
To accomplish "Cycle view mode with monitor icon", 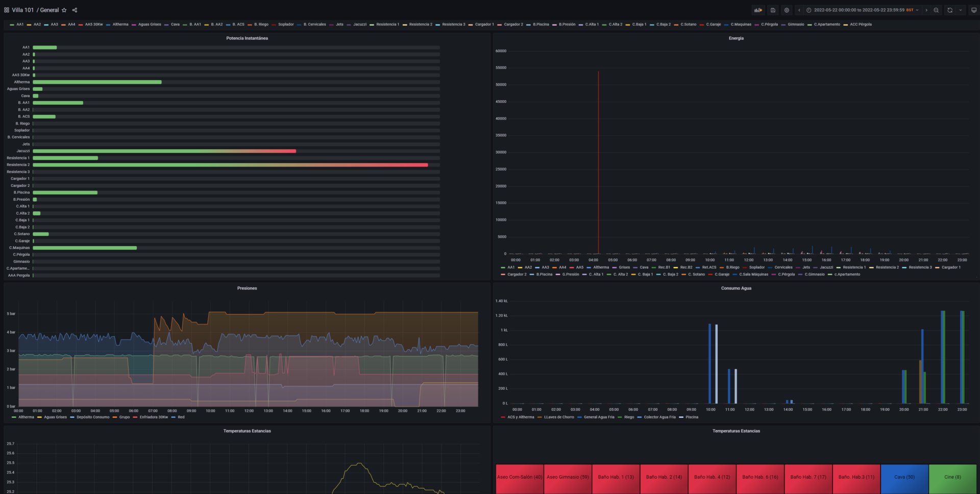I will coord(973,10).
